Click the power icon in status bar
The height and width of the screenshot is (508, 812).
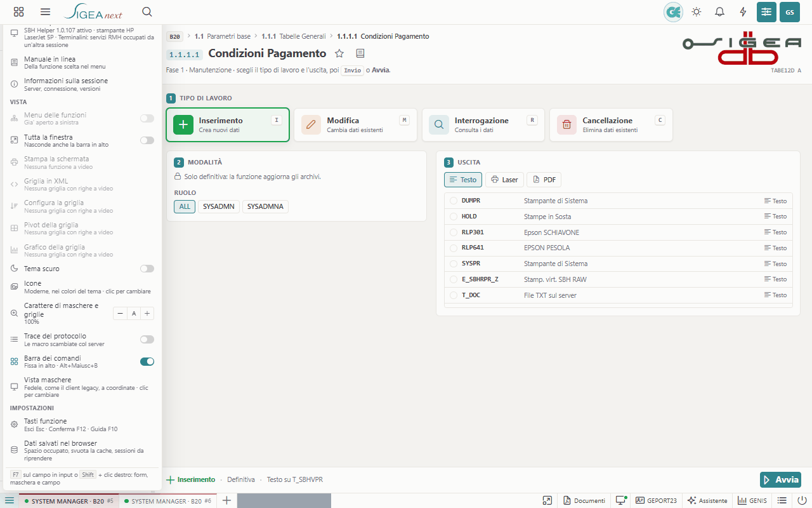click(x=802, y=500)
